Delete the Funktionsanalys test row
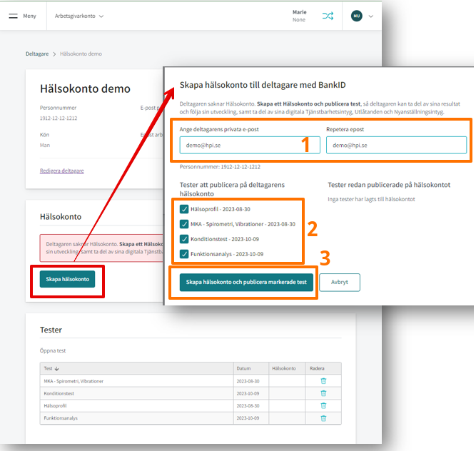 click(323, 418)
